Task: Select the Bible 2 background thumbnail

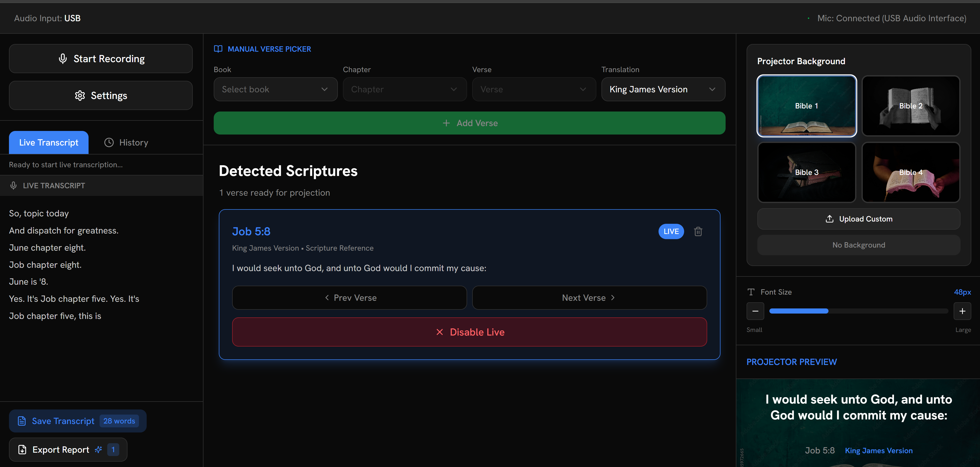Action: point(911,106)
